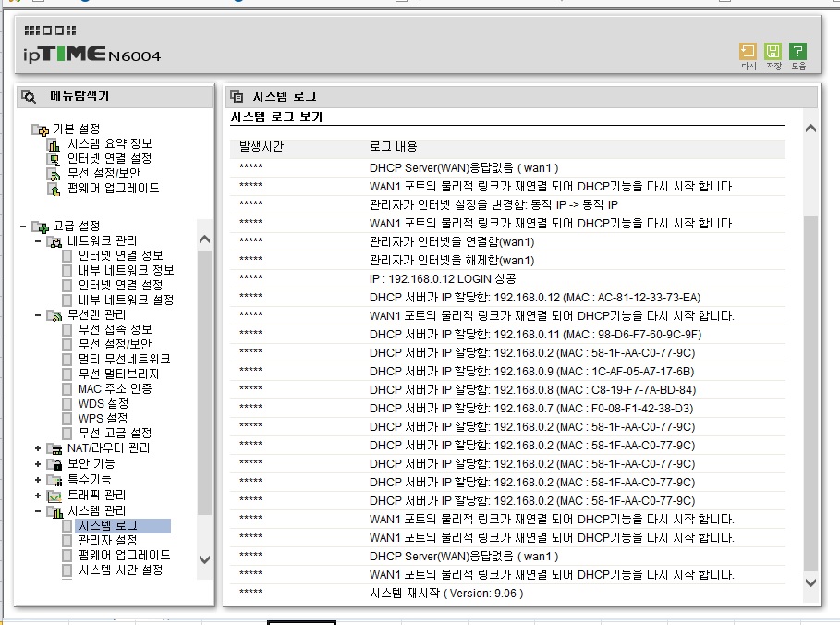Click the DHCP log entry for 192.168.0.11
The image size is (840, 625).
[535, 335]
